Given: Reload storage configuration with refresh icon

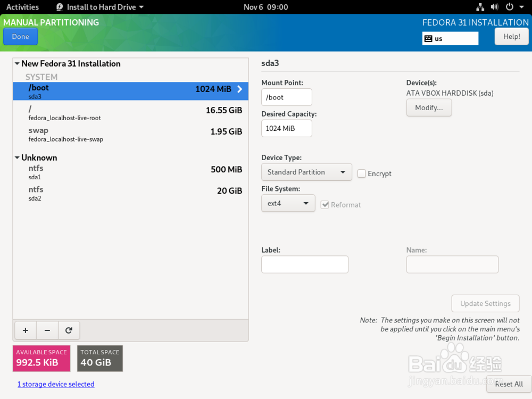Looking at the screenshot, I should 69,330.
